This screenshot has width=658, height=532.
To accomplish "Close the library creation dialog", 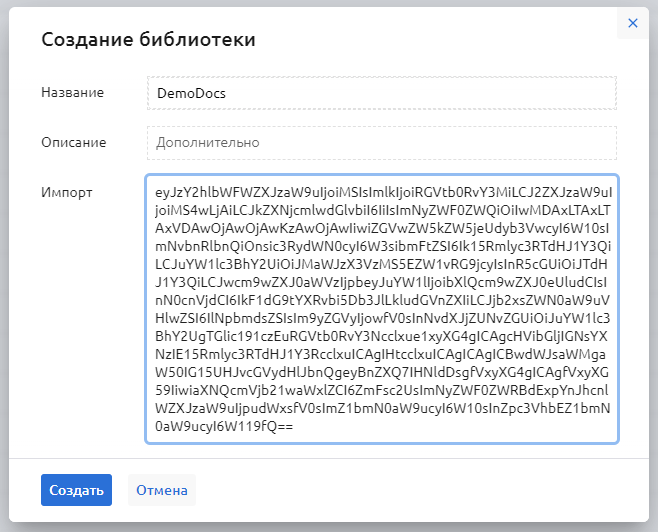I will [x=632, y=23].
